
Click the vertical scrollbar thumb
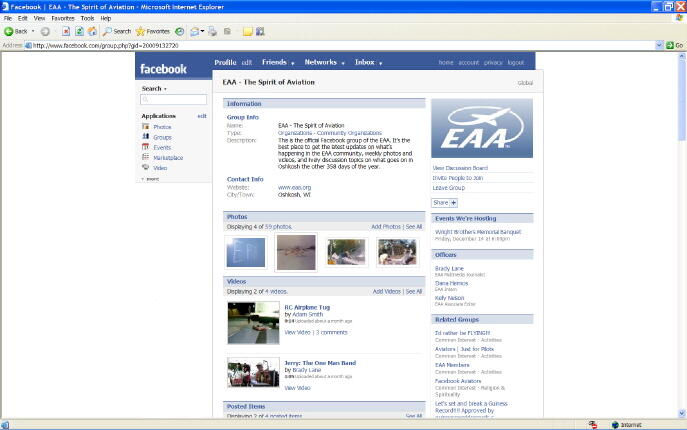click(x=682, y=101)
